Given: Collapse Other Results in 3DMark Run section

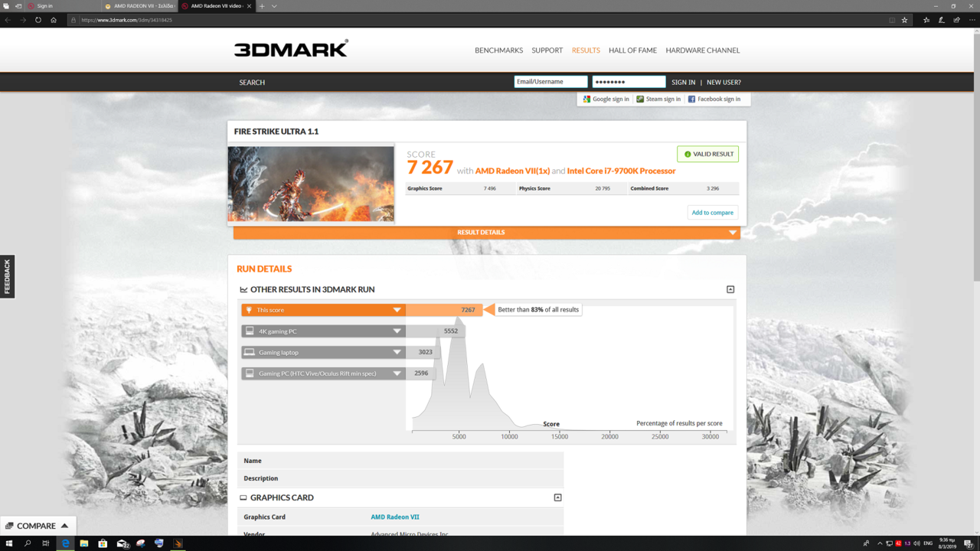Looking at the screenshot, I should pyautogui.click(x=730, y=289).
